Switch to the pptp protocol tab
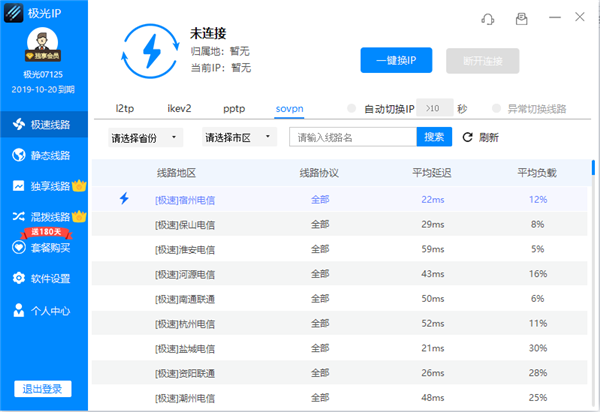This screenshot has width=600, height=412. pyautogui.click(x=235, y=107)
